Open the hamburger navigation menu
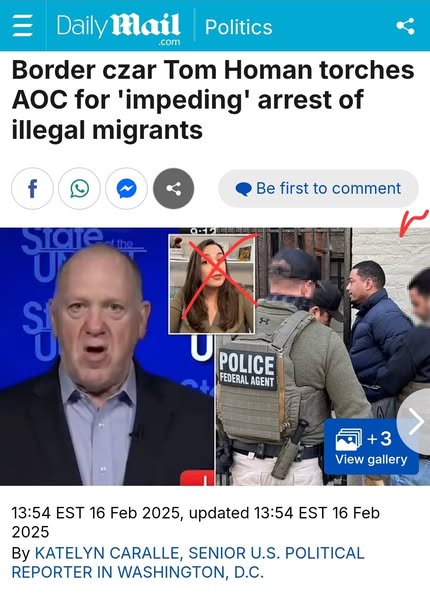430x600 pixels. tap(22, 26)
